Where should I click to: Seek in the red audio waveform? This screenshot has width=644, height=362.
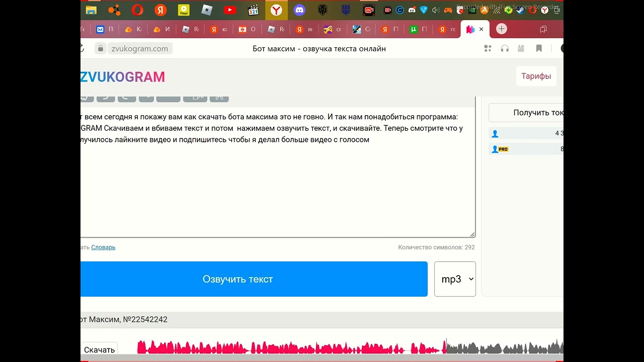pyautogui.click(x=291, y=347)
